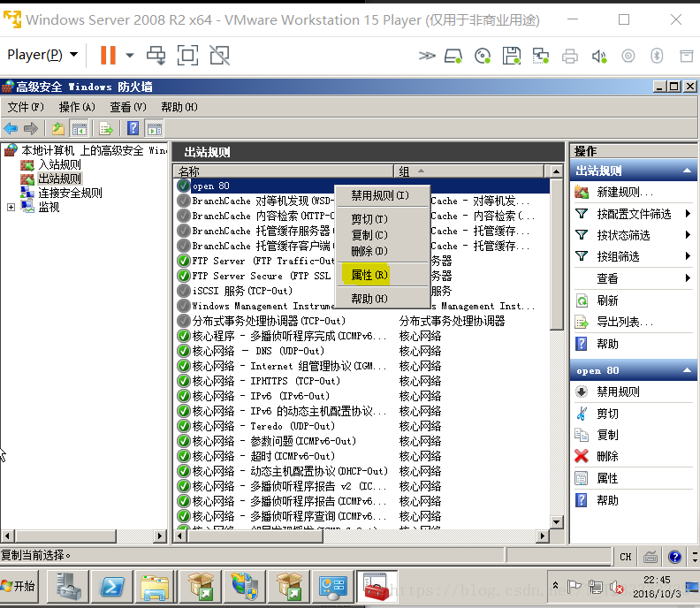Select 连接安全规则 in the tree
700x608 pixels.
click(x=70, y=193)
